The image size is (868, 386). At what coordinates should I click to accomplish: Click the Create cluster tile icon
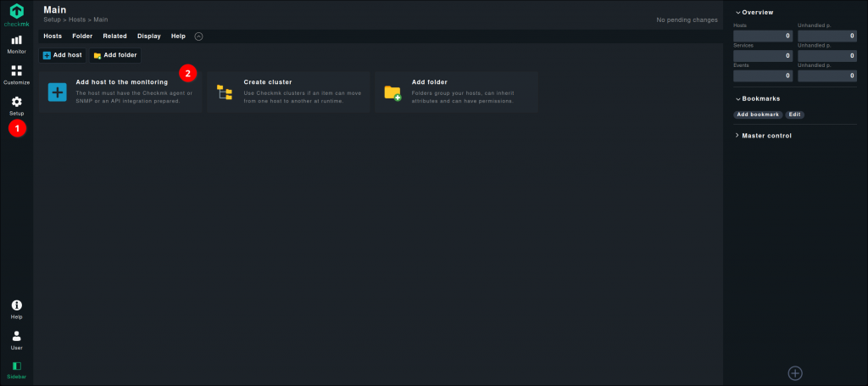pyautogui.click(x=225, y=92)
